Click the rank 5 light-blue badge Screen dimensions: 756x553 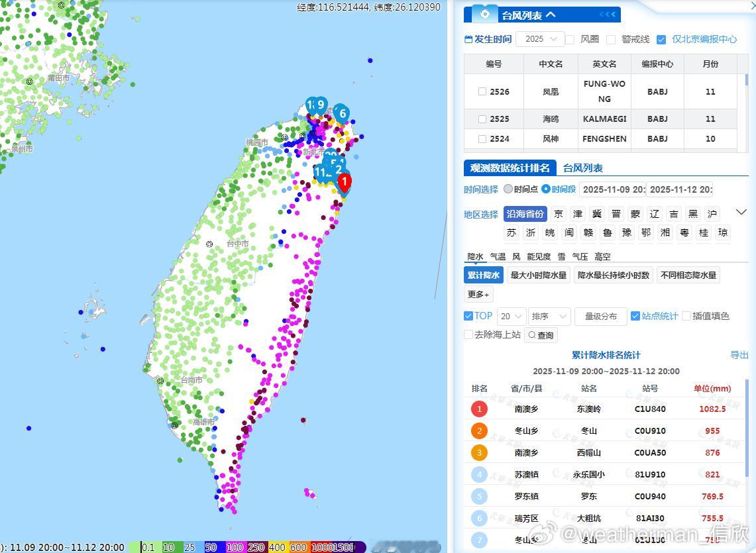pyautogui.click(x=479, y=496)
